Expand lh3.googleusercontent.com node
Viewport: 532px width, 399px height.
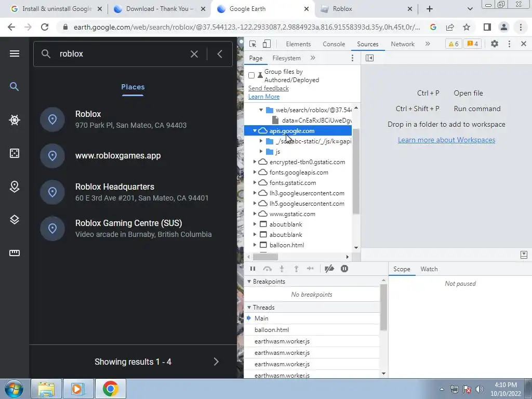255,193
